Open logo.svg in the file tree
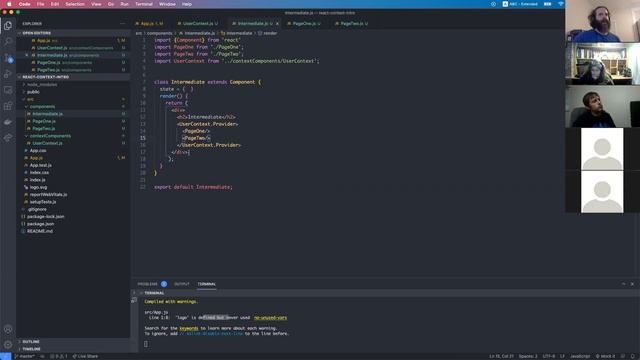The image size is (640, 360). 73,187
